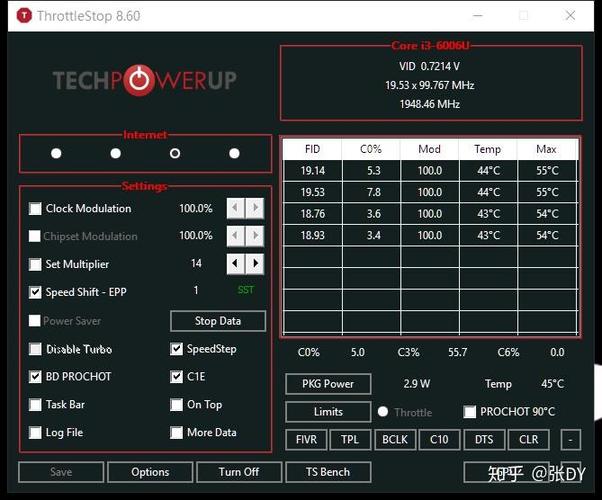Click the ThrottleStop app icon in title bar
Viewport: 602px width, 500px height.
pyautogui.click(x=24, y=16)
